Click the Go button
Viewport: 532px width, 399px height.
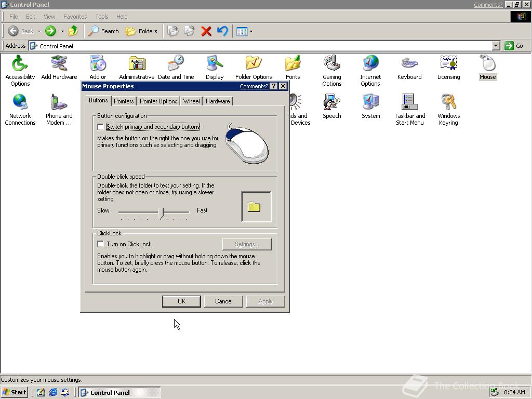point(515,46)
